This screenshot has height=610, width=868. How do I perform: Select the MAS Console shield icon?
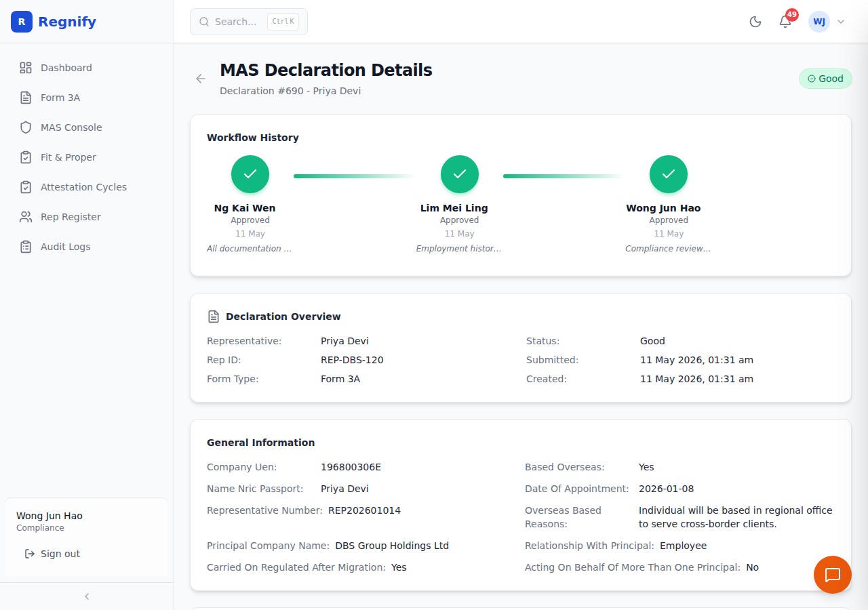pyautogui.click(x=26, y=127)
